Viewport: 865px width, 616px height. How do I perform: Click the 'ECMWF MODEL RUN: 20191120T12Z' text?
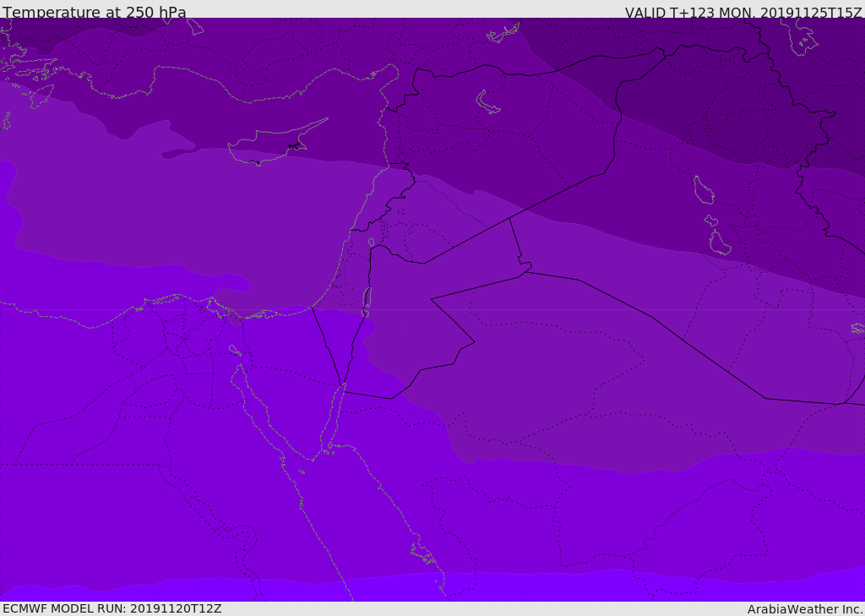(112, 609)
